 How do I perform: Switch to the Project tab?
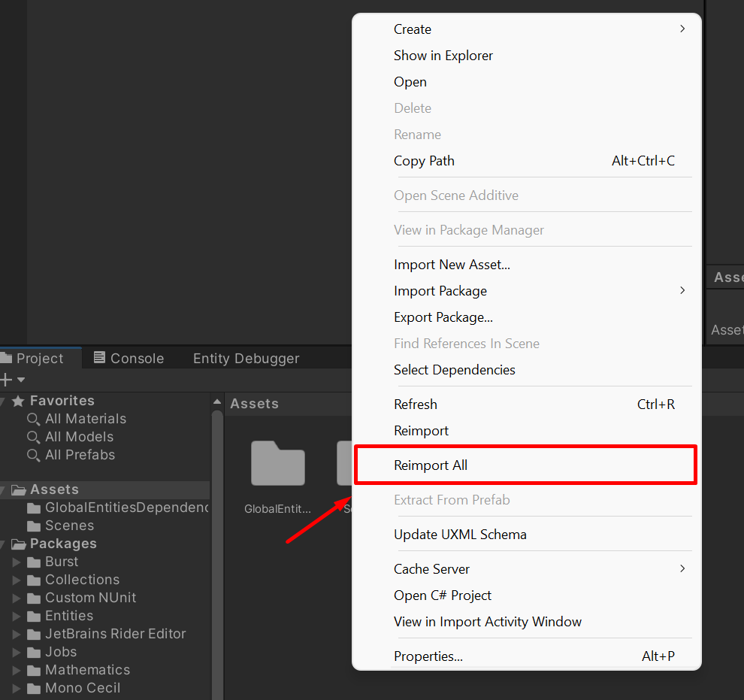click(41, 359)
